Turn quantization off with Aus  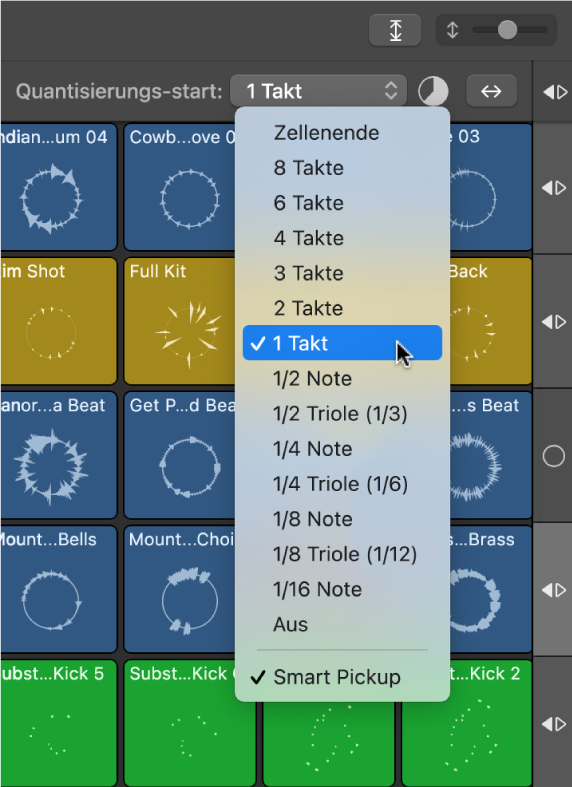(342, 624)
